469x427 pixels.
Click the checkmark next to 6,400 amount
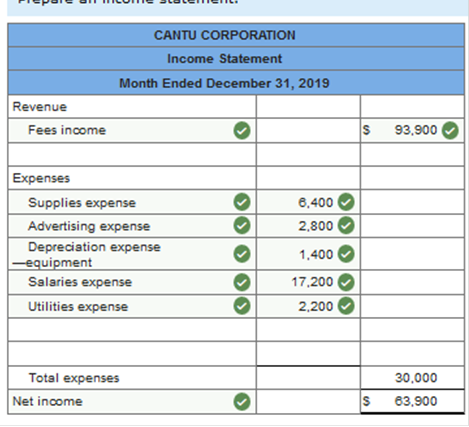pyautogui.click(x=346, y=202)
